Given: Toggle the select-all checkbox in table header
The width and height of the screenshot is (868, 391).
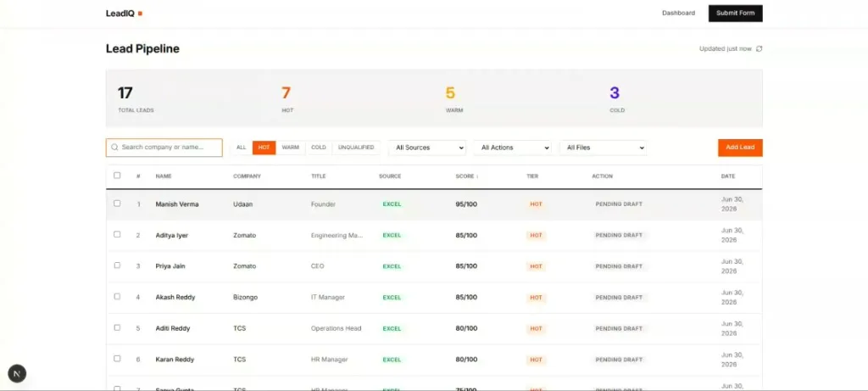Looking at the screenshot, I should coord(117,176).
